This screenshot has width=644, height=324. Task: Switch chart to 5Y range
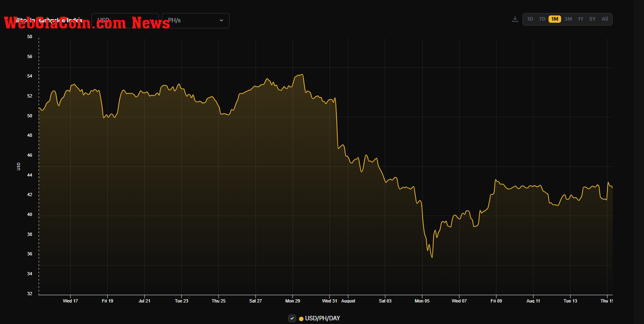click(592, 19)
